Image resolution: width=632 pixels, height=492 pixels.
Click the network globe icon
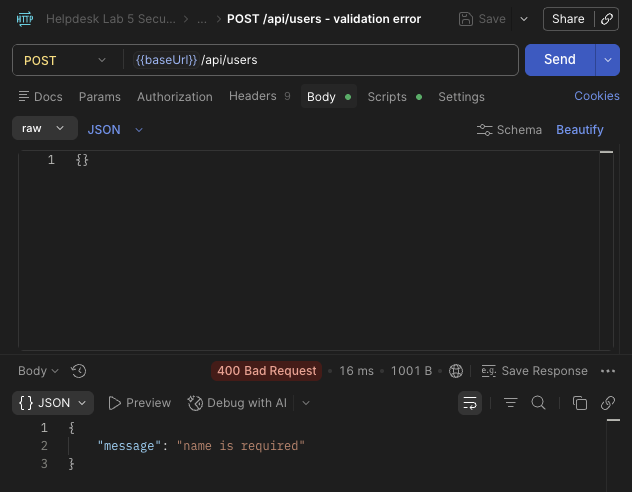click(x=456, y=371)
